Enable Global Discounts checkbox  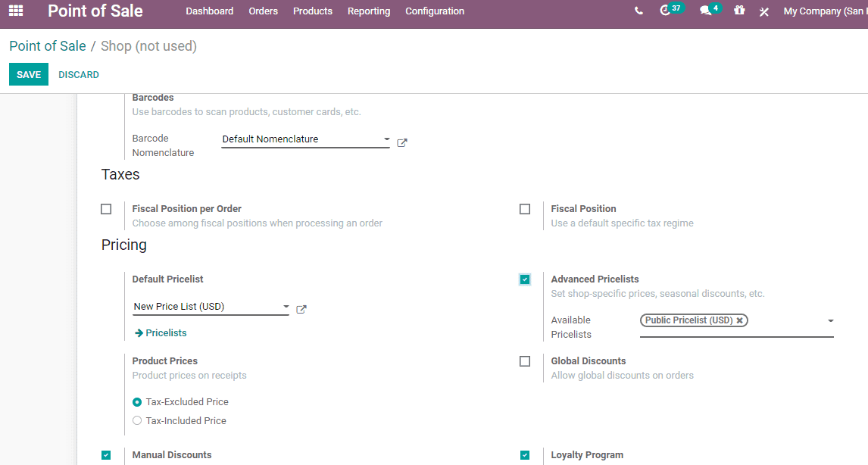(525, 361)
